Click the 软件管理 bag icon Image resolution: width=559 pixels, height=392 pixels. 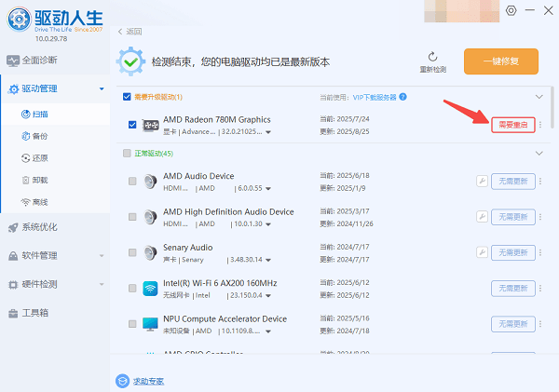(x=13, y=256)
